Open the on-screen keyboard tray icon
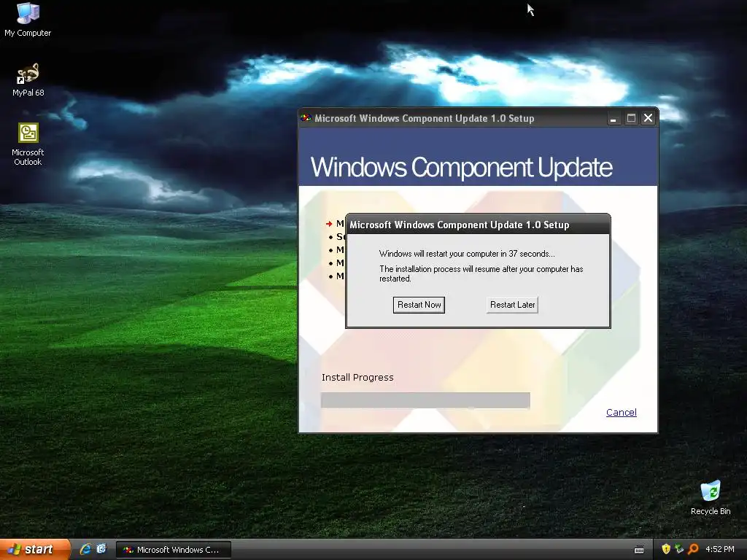The image size is (747, 560). [639, 550]
